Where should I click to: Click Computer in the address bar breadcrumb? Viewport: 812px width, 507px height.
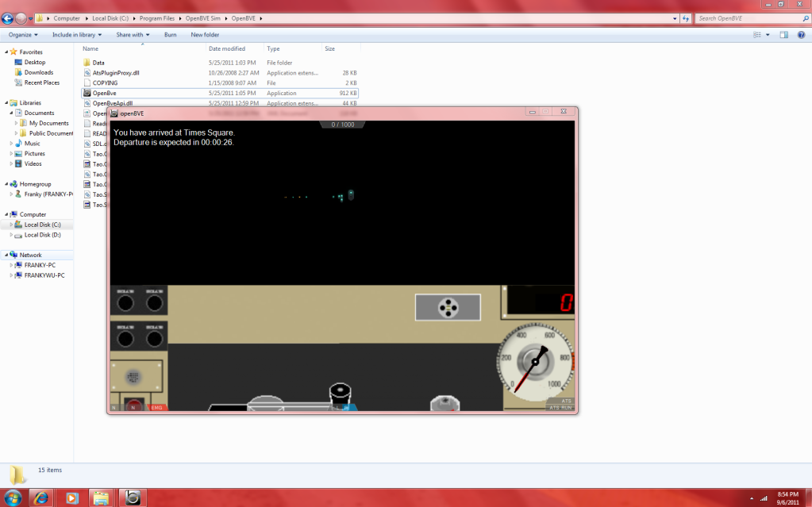67,18
